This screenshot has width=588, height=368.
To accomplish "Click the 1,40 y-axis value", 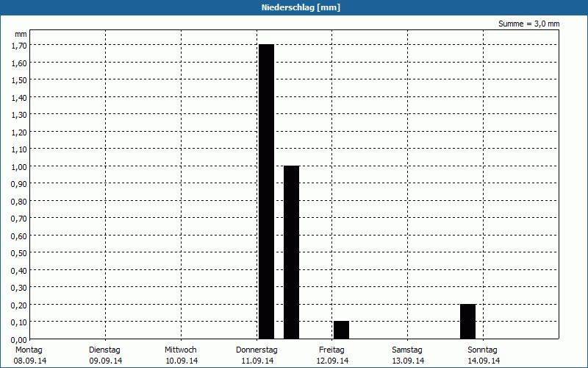I will click(19, 98).
